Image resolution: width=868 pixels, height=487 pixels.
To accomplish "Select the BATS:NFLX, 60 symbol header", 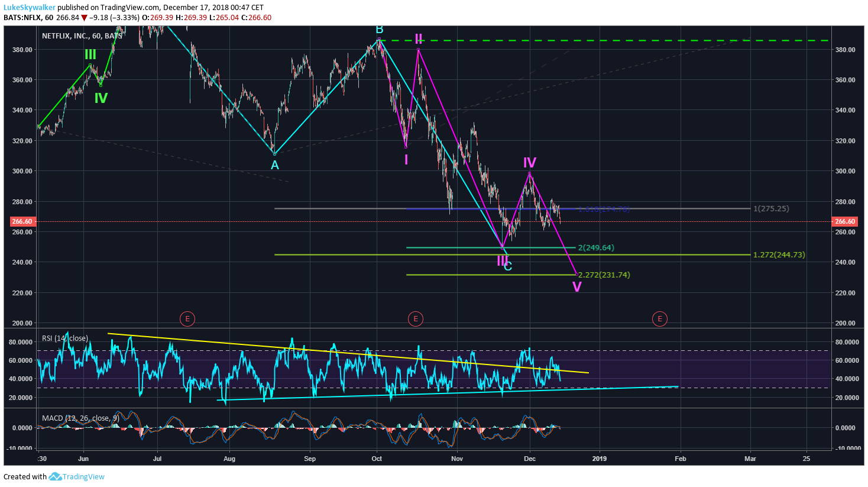I will tap(28, 18).
